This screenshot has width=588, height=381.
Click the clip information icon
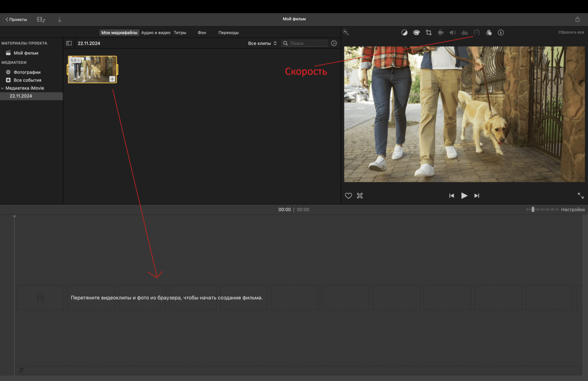click(x=501, y=32)
